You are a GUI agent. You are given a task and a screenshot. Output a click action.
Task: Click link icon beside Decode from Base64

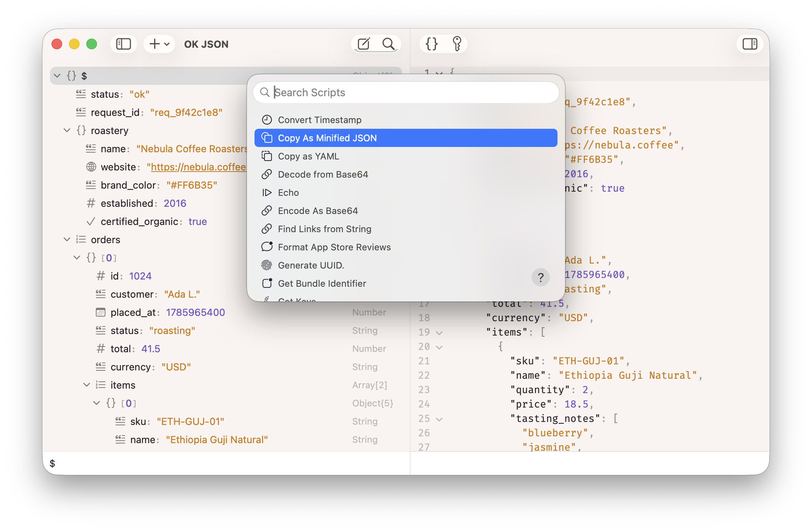[x=267, y=174]
